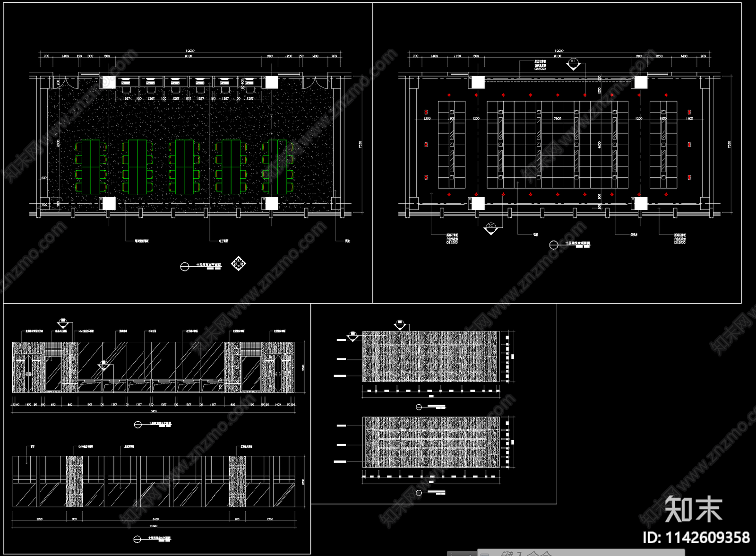
Task: Select the first green table from left in floor plan
Action: point(91,167)
